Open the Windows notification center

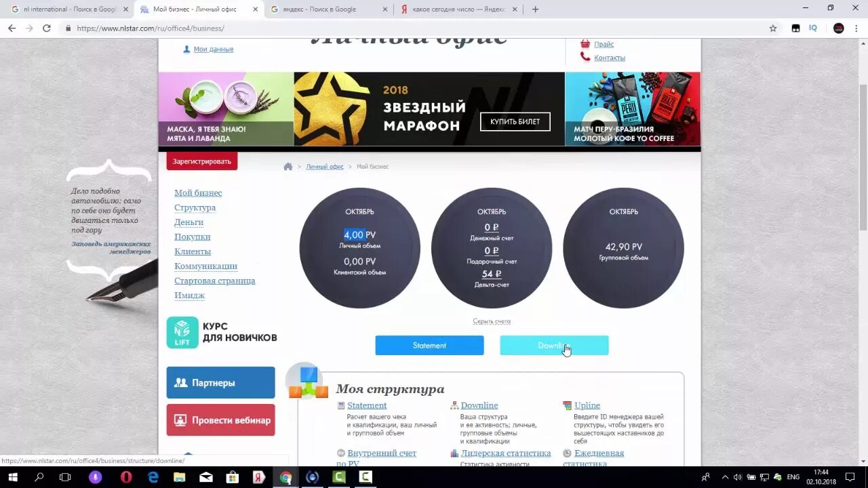[850, 477]
